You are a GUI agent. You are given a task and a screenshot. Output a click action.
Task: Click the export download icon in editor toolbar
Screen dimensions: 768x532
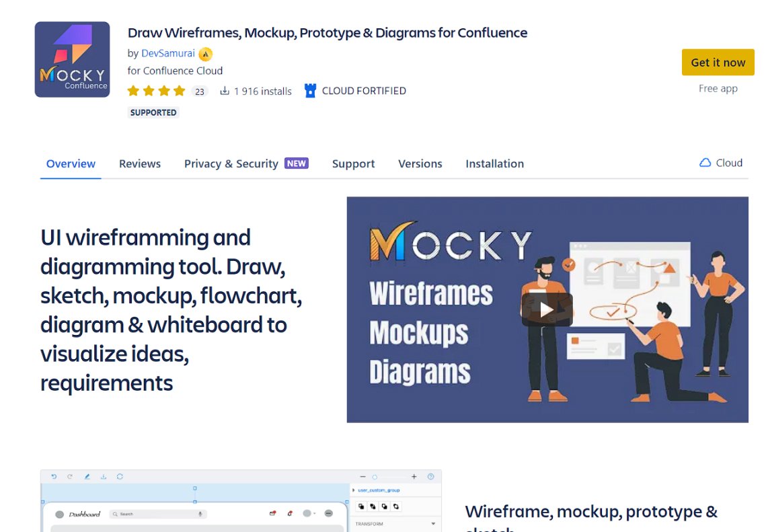click(x=104, y=476)
